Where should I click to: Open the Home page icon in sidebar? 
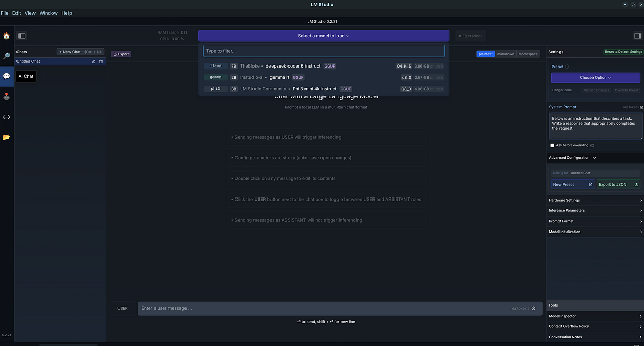[6, 36]
